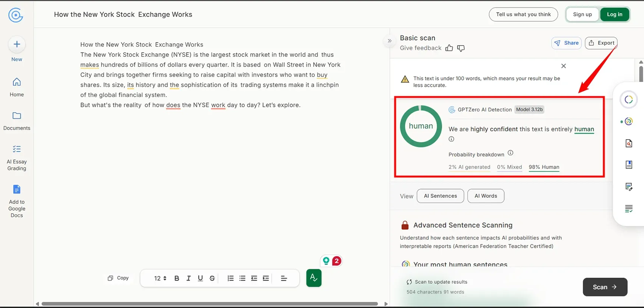Open the circular scan ring tool
Screen dimensions: 644x308
pos(629,100)
